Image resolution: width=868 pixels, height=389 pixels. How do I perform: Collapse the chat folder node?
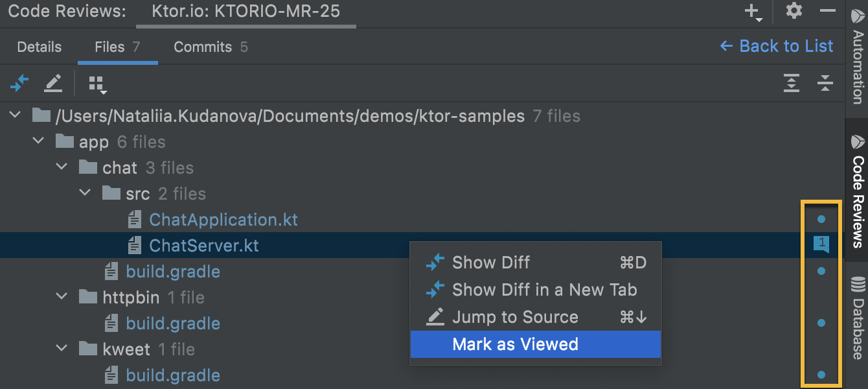[x=62, y=167]
